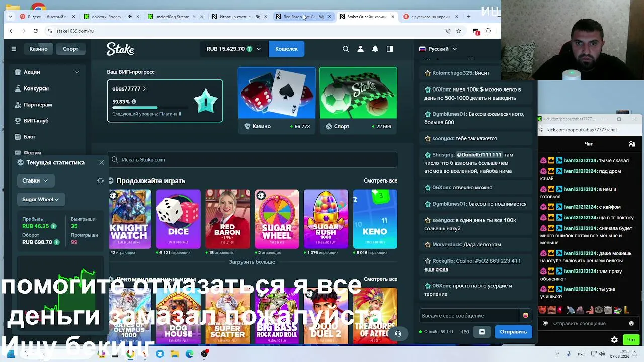Open the Dice game thumbnail
Image resolution: width=644 pixels, height=362 pixels.
(178, 219)
